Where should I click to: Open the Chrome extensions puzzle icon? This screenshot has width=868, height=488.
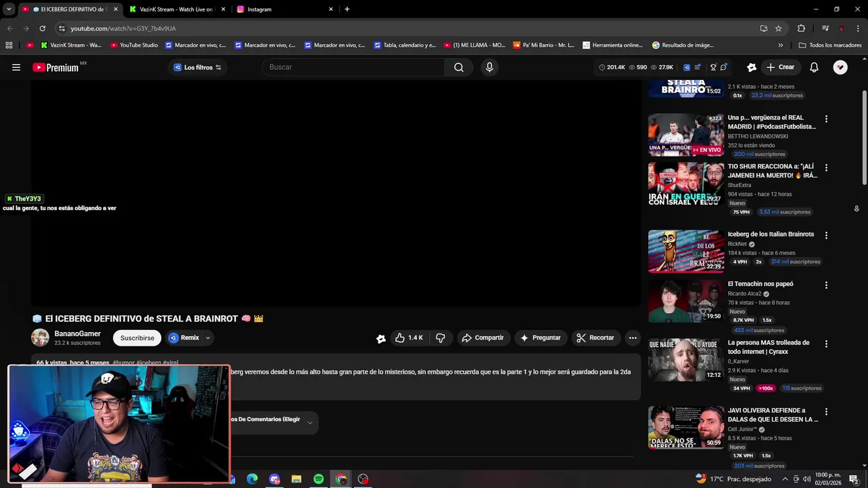pos(802,28)
